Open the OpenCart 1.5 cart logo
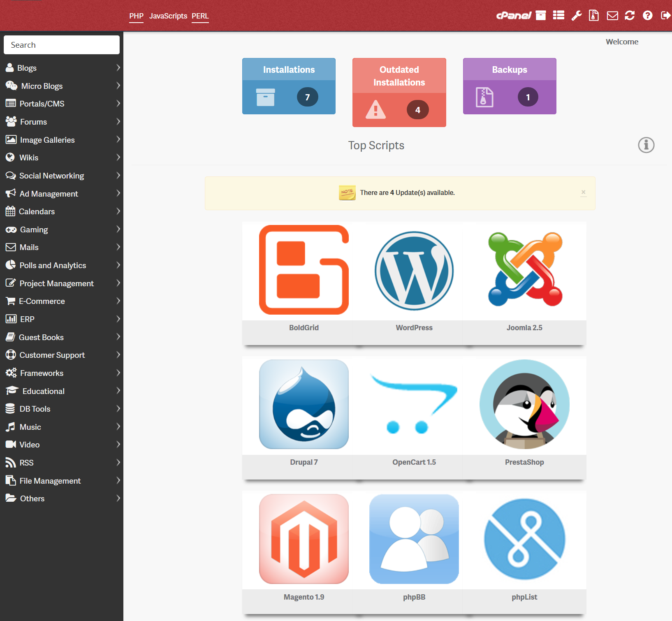Screen dimensions: 672x621 414,404
